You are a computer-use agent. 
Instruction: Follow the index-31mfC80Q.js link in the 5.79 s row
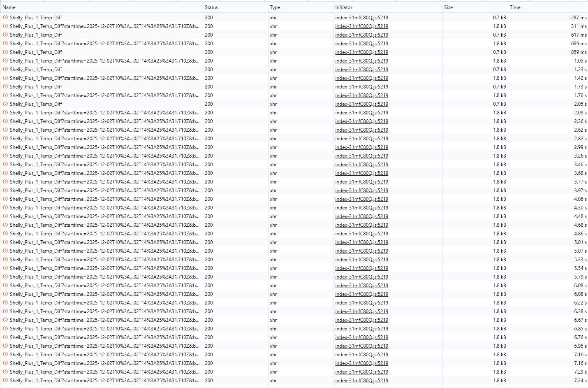pos(361,277)
